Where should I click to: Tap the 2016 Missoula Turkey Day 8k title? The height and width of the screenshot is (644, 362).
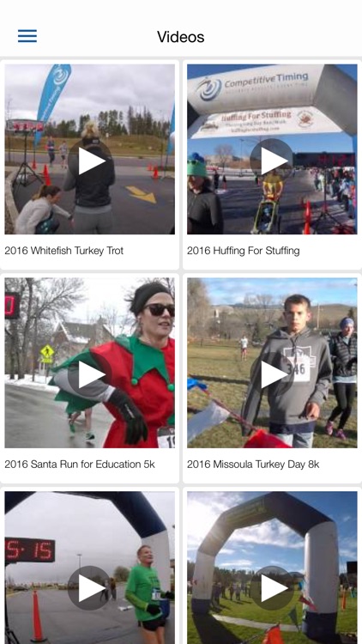pos(253,464)
